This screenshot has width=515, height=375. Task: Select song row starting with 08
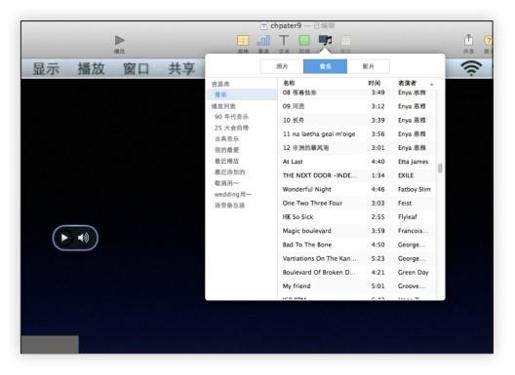358,92
